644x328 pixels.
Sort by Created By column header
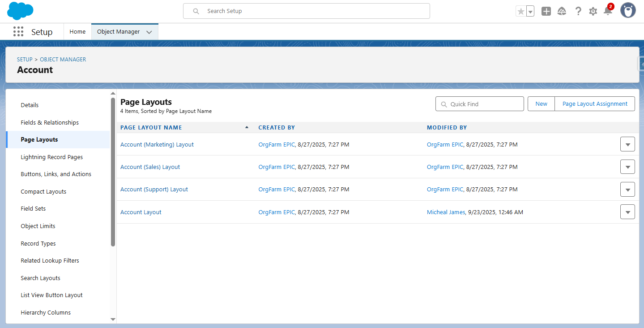click(277, 128)
